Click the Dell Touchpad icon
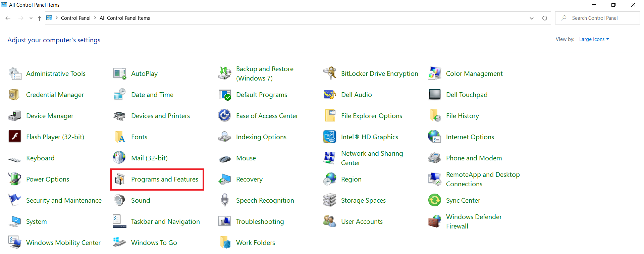Image resolution: width=644 pixels, height=254 pixels. tap(435, 95)
